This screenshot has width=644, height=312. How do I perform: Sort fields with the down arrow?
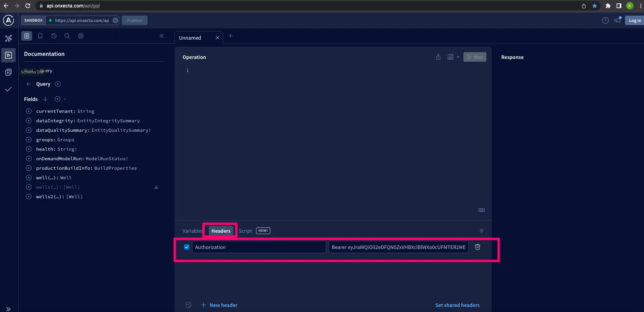pos(45,99)
